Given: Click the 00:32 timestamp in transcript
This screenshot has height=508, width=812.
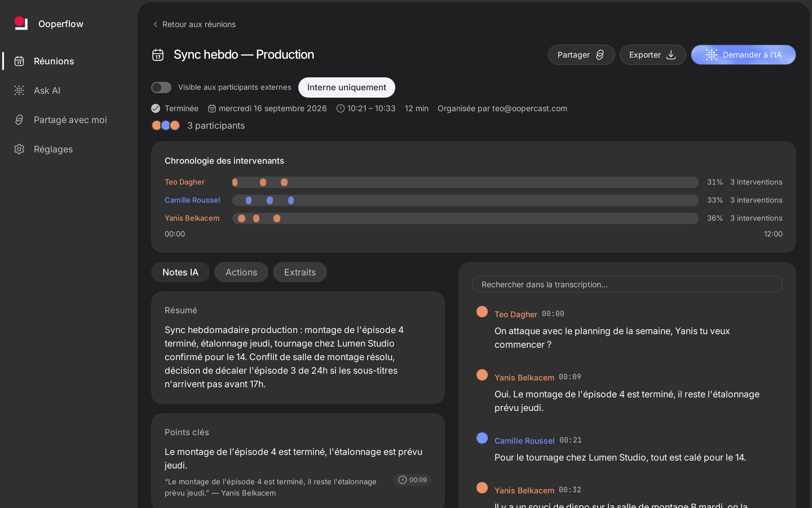Looking at the screenshot, I should [x=570, y=490].
